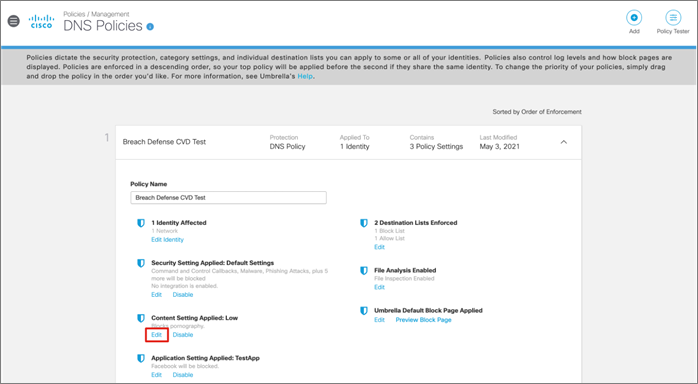
Task: Click the shield icon beside Umbrella Default Block Page
Action: click(x=364, y=311)
